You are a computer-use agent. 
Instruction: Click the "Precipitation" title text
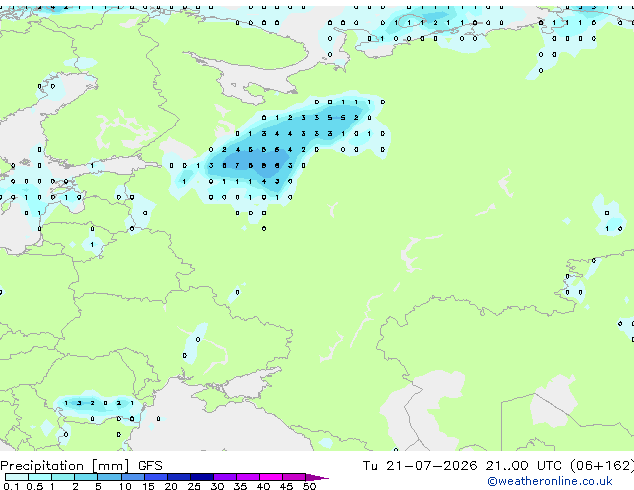42,466
